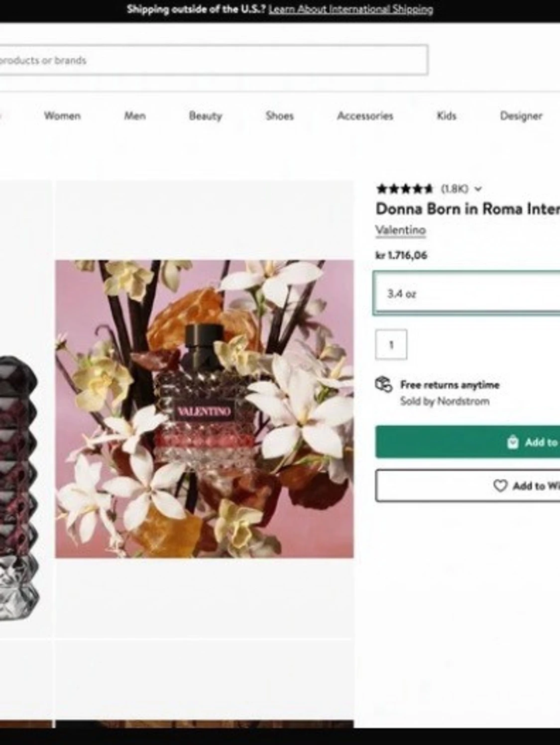
Task: Open the Valentino perfume flowers product image
Action: (x=204, y=409)
